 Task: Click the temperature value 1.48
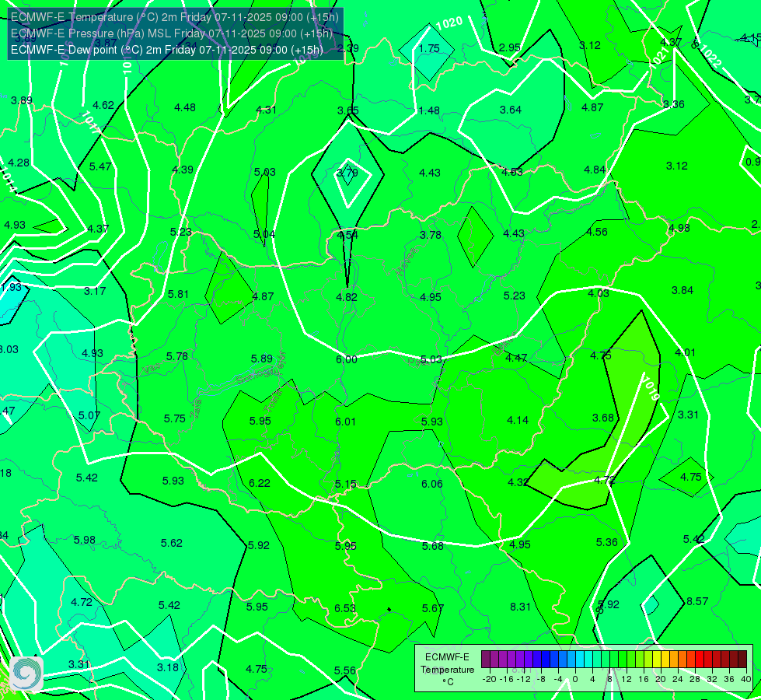(x=429, y=110)
